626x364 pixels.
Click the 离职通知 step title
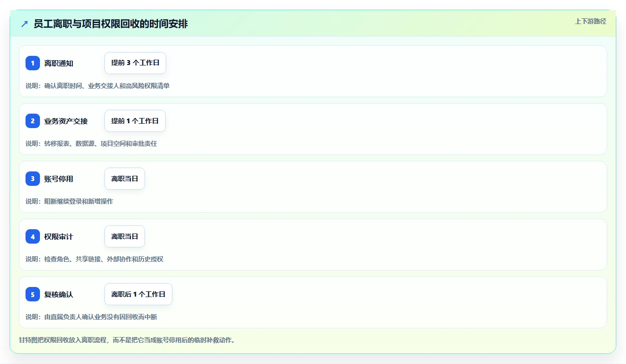59,63
